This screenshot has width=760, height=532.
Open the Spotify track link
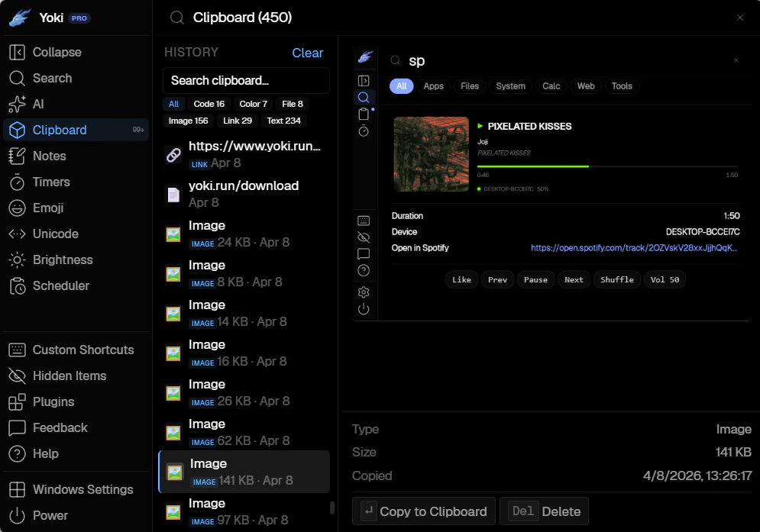(x=634, y=247)
